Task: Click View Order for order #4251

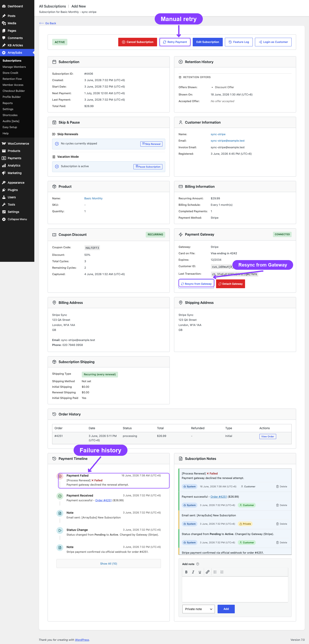Action: [268, 436]
